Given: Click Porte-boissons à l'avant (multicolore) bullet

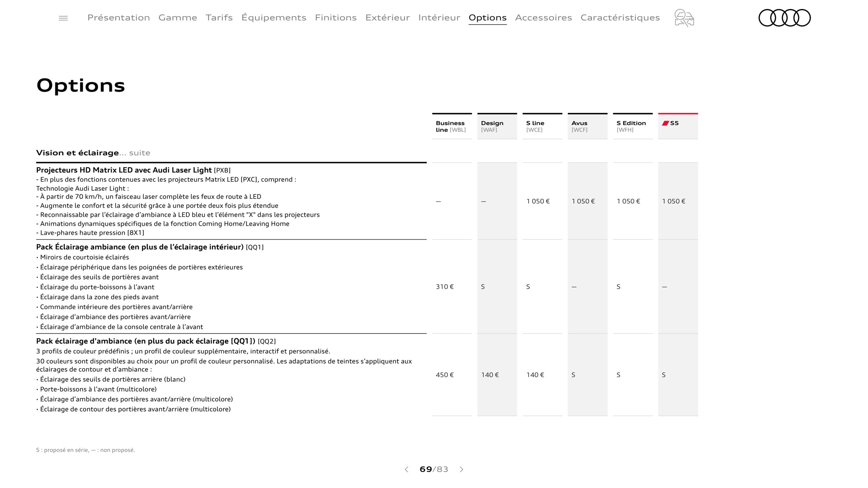Looking at the screenshot, I should 96,389.
